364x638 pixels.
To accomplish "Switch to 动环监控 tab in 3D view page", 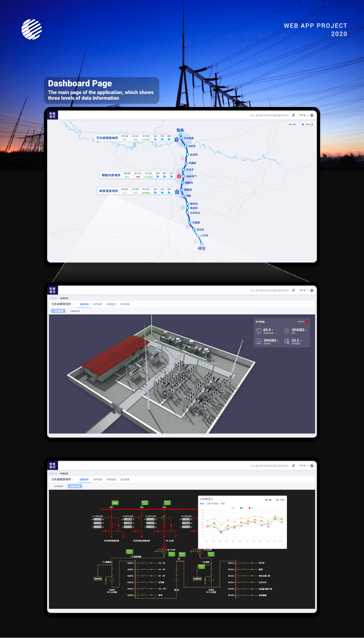I will (98, 304).
